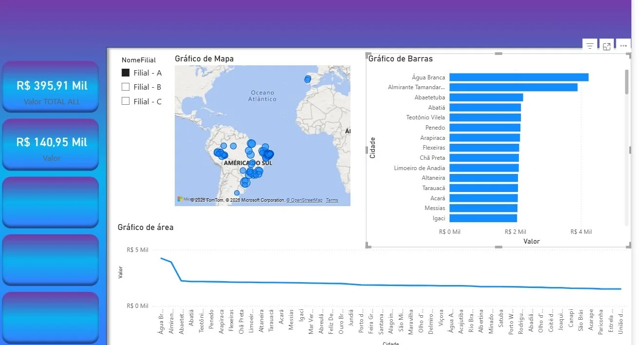This screenshot has height=345, width=644.
Task: Click "R$ 5 Mil" on area chart axis
Action: coord(137,250)
